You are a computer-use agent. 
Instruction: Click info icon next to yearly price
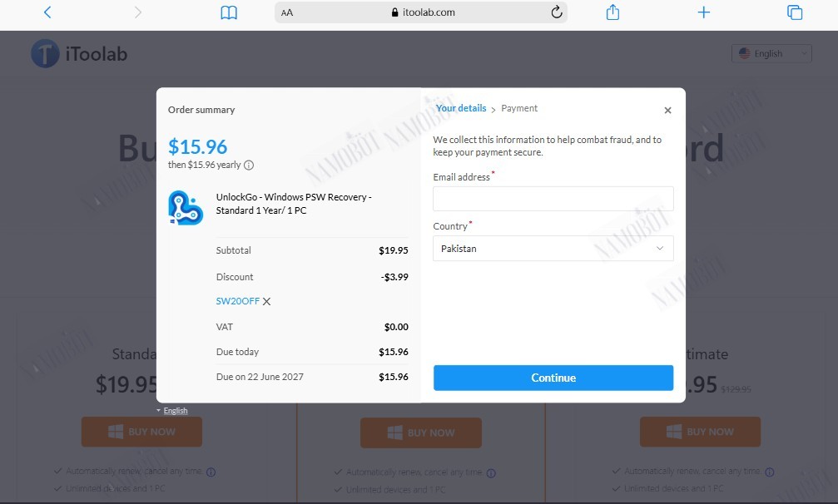[x=249, y=165]
